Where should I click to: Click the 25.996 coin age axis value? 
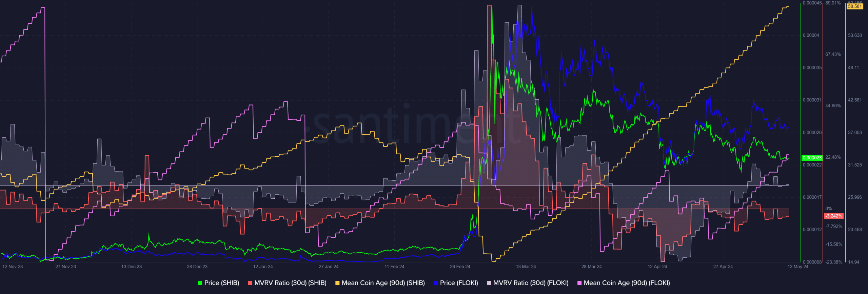click(x=855, y=197)
